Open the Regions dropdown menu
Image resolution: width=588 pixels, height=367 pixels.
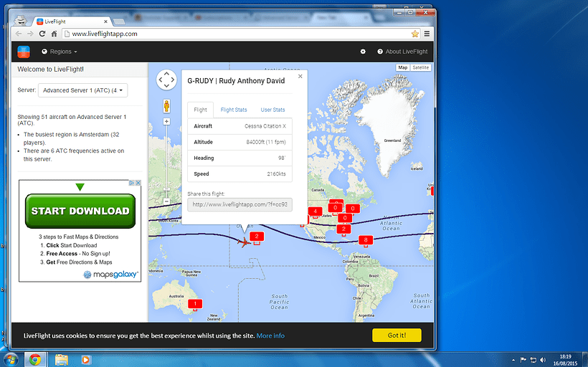[x=60, y=52]
